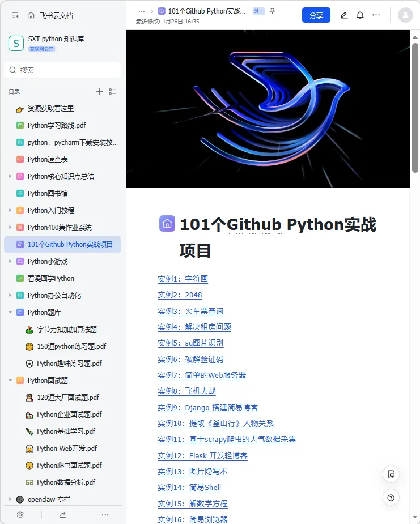Image resolution: width=420 pixels, height=524 pixels.
Task: Open link 实例3：火车票查询
Action: click(190, 311)
